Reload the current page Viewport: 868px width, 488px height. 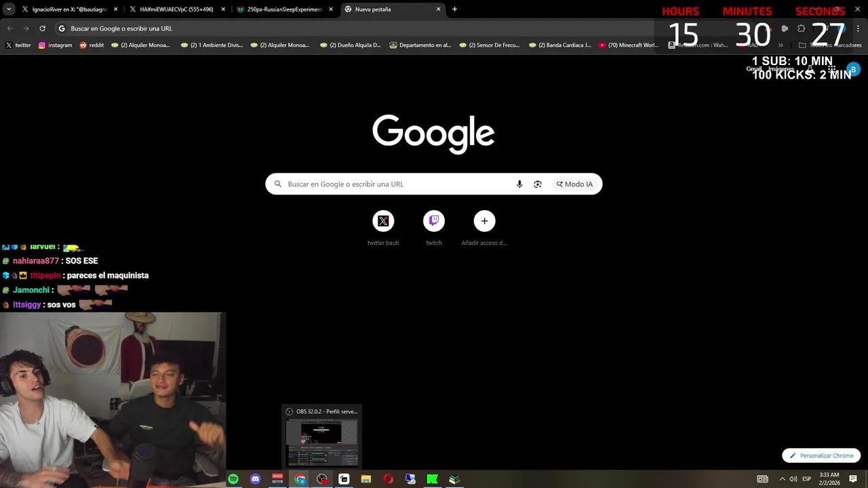pyautogui.click(x=42, y=28)
